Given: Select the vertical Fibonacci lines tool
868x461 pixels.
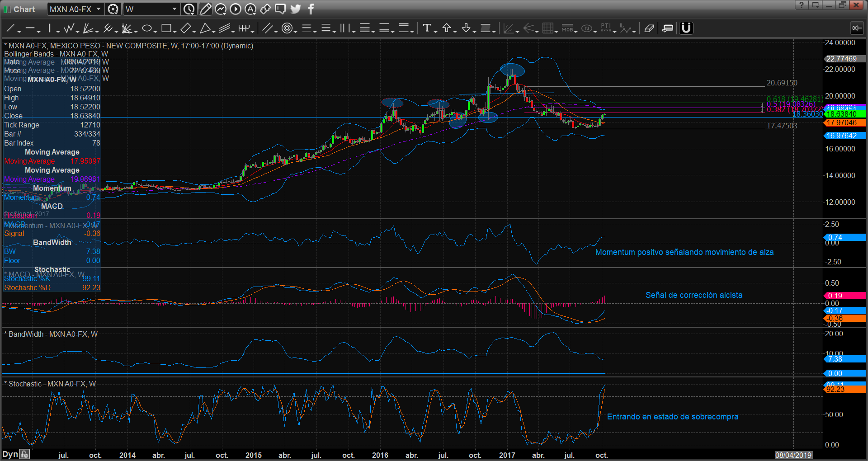Looking at the screenshot, I should [x=345, y=28].
